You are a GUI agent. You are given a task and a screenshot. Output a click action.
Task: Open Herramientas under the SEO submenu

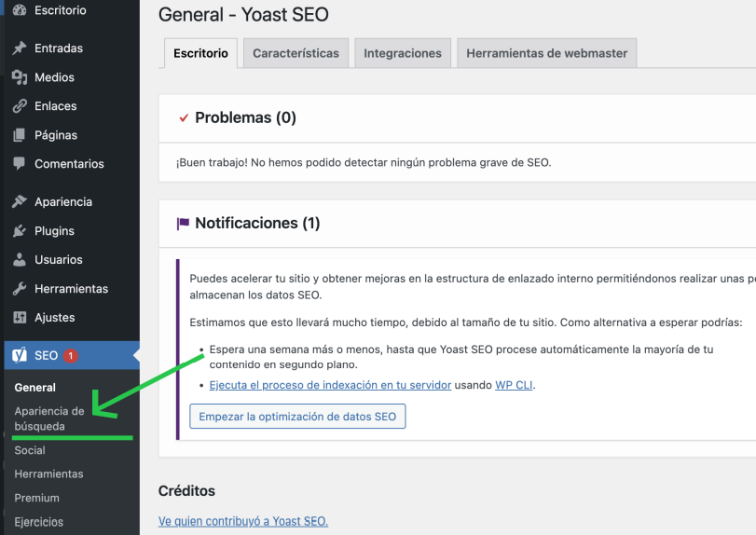48,473
